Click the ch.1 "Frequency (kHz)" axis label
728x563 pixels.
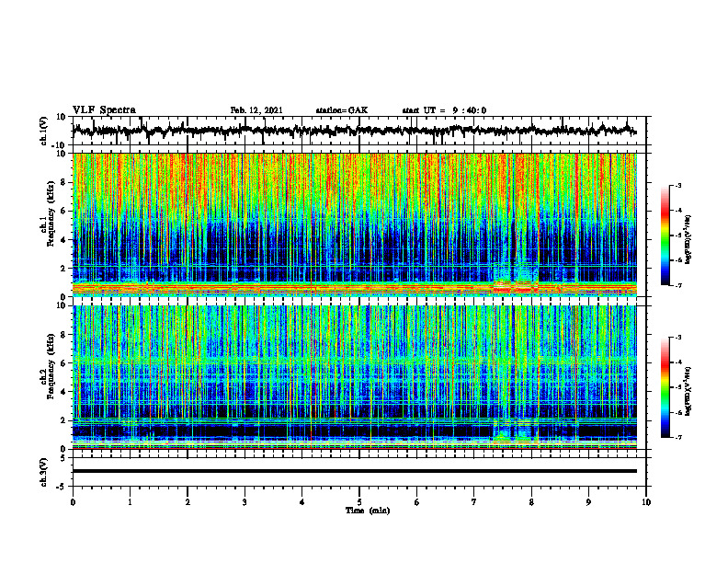click(51, 214)
